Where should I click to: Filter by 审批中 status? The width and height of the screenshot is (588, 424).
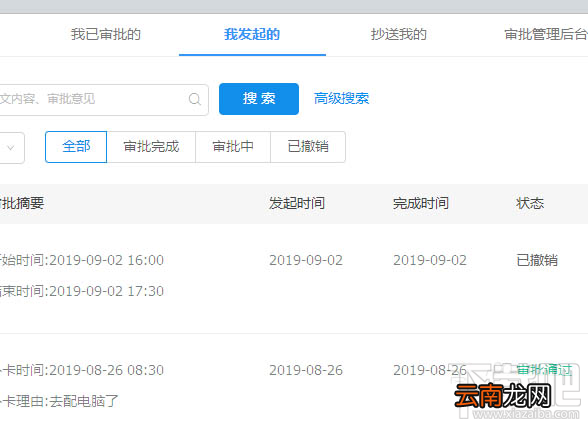click(233, 147)
